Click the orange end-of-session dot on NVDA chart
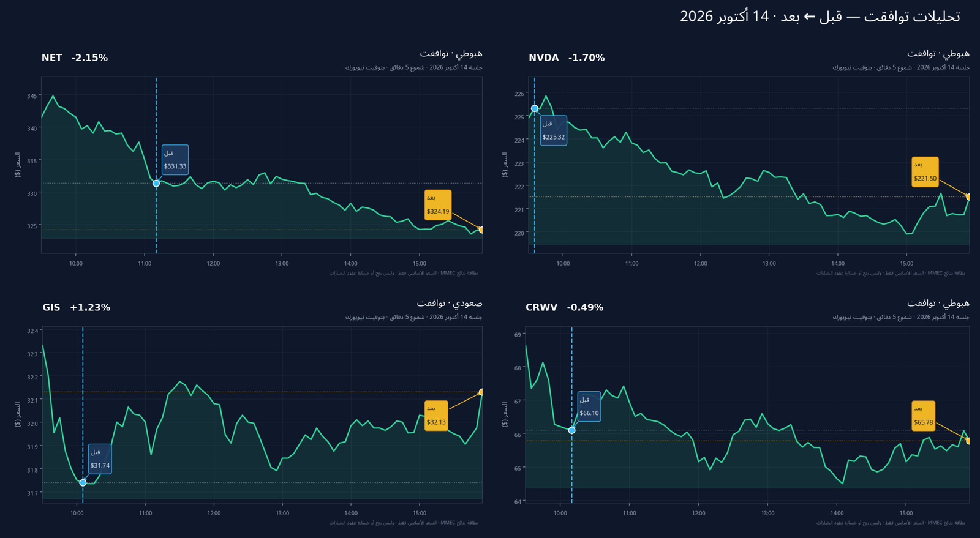 pos(969,197)
